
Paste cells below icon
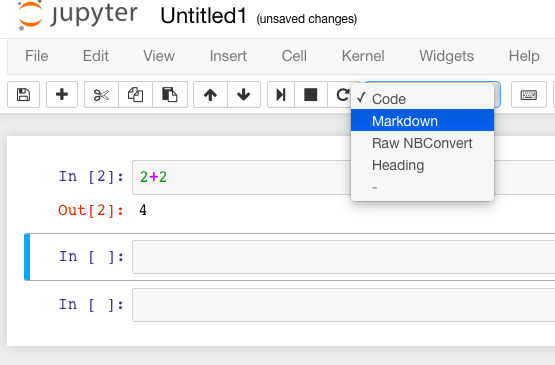(x=170, y=95)
